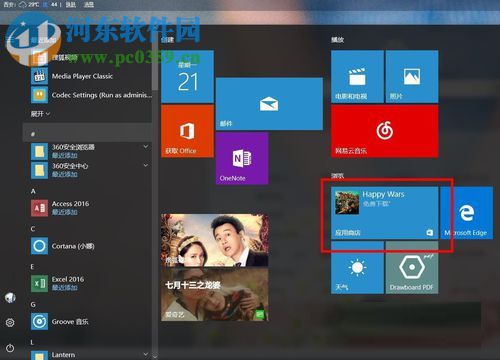
Task: Open the Settings gear in the left rail
Action: pyautogui.click(x=10, y=322)
